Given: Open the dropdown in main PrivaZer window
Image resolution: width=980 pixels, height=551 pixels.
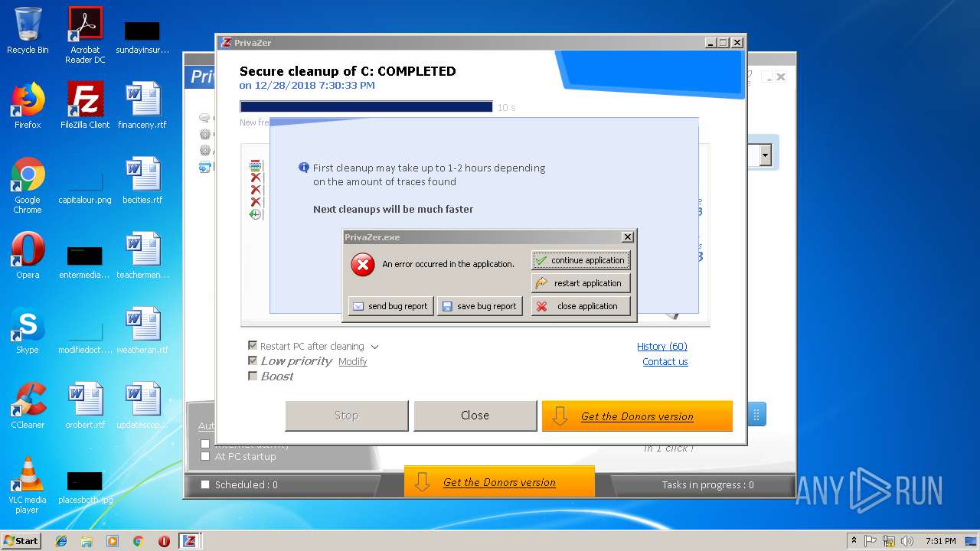Looking at the screenshot, I should click(765, 155).
